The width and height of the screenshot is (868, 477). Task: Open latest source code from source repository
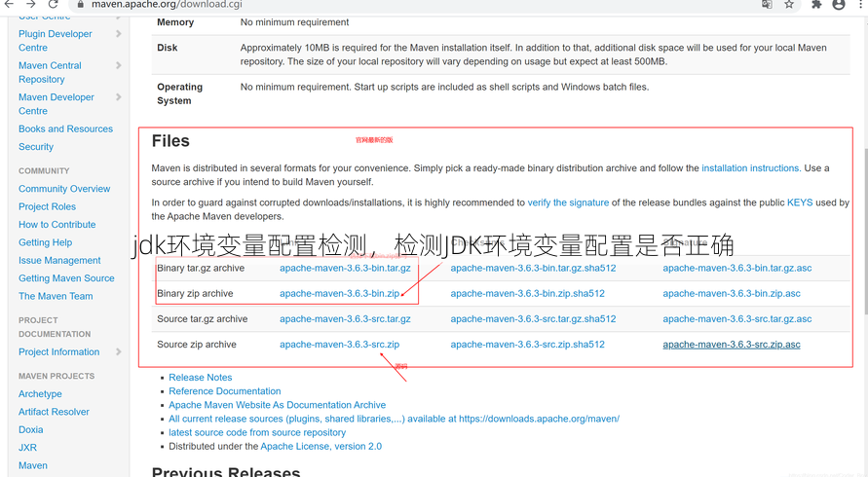coord(257,433)
